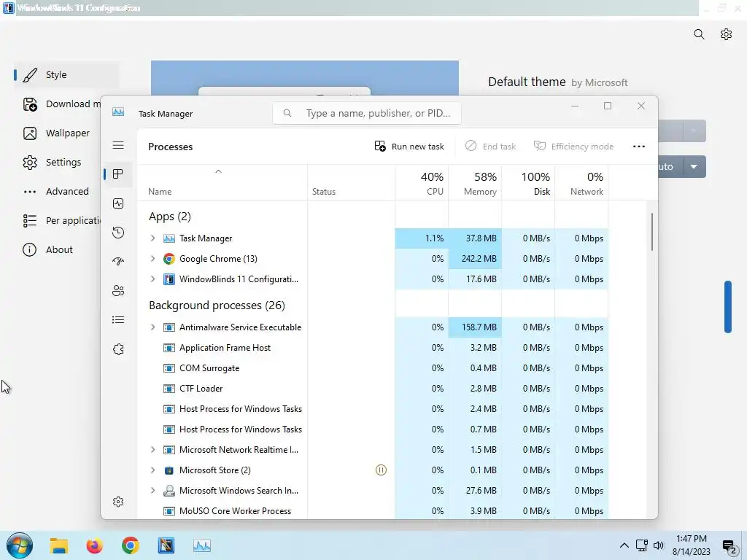Select Processes page icon in Task Manager sidebar
747x560 pixels.
coord(118,174)
